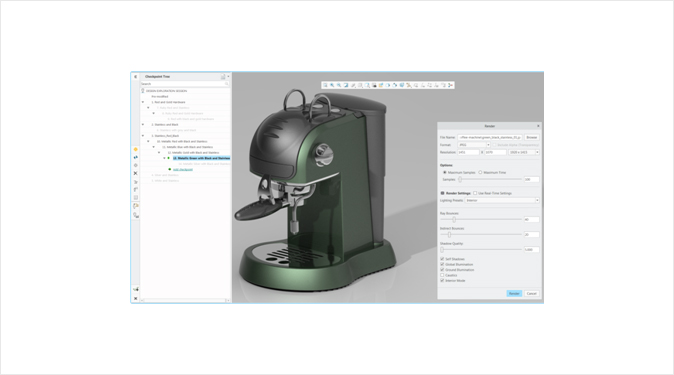Click the Render button

point(514,293)
